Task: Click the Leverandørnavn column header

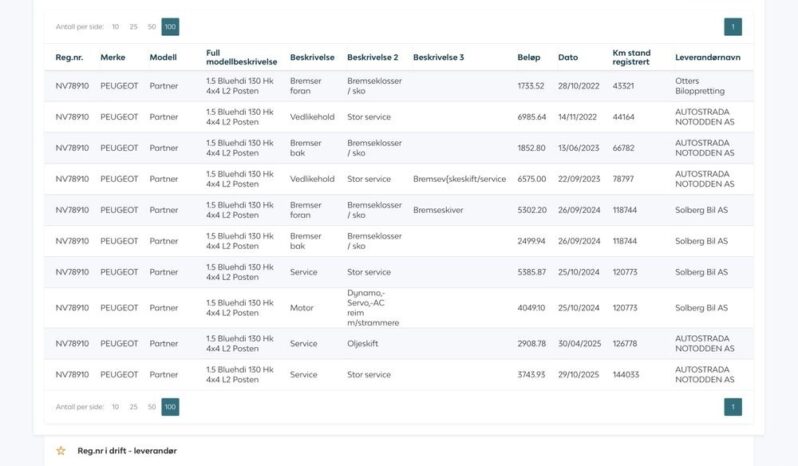Action: point(707,58)
